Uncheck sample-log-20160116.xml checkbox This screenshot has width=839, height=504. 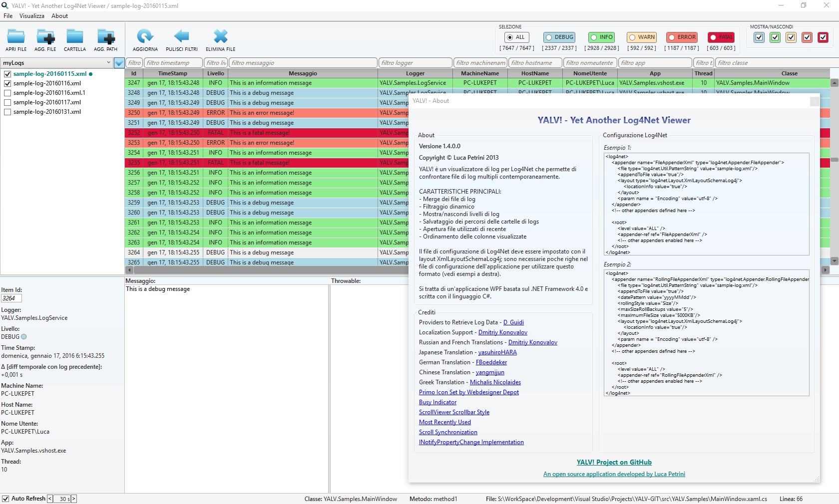7,83
